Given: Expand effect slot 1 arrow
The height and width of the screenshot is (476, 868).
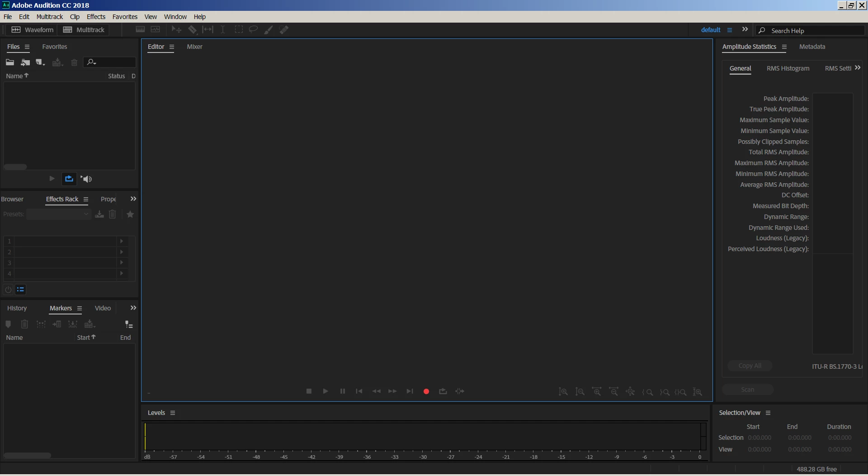Looking at the screenshot, I should point(121,241).
